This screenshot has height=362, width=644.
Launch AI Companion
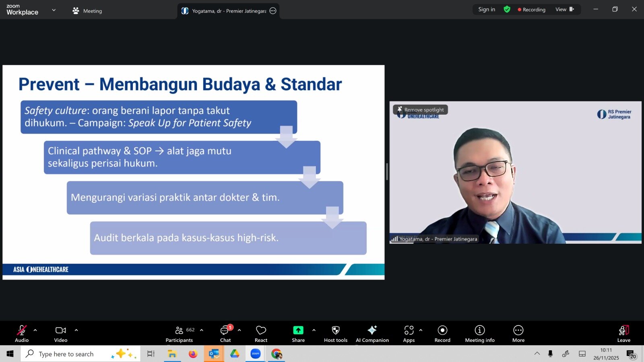coord(372,333)
